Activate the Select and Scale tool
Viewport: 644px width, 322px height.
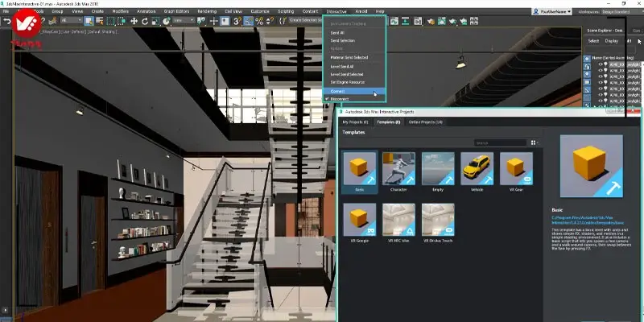[x=155, y=21]
